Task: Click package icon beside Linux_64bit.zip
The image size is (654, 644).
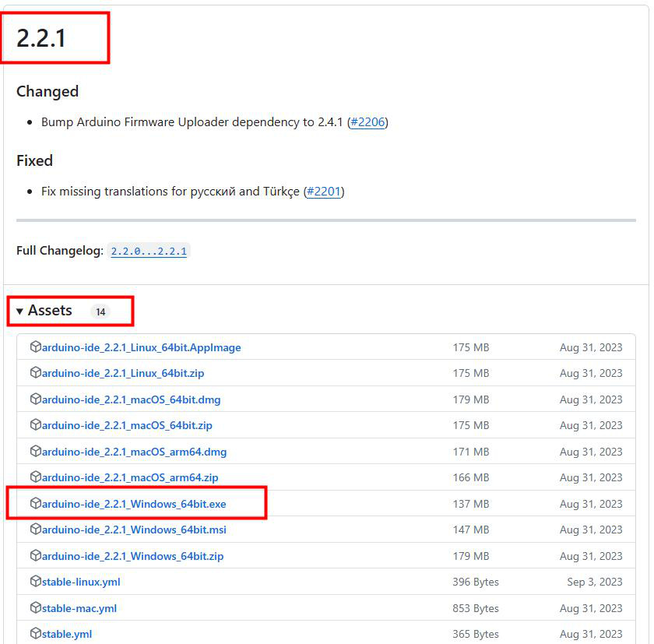Action: pos(36,372)
